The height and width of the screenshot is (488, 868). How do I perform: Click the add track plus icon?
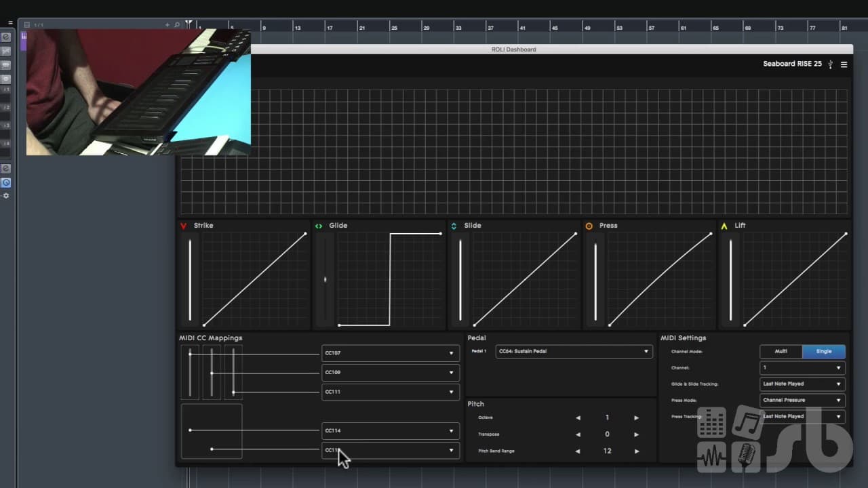pos(167,24)
